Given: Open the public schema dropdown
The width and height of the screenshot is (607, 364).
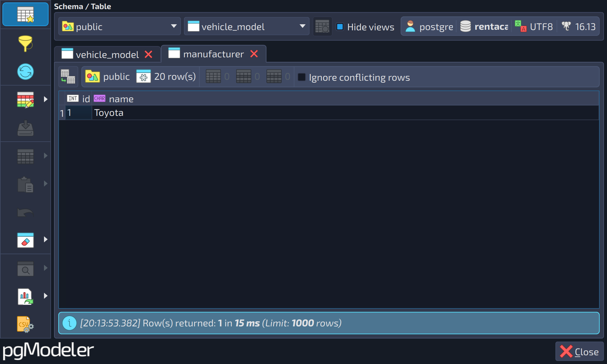Looking at the screenshot, I should coord(119,26).
